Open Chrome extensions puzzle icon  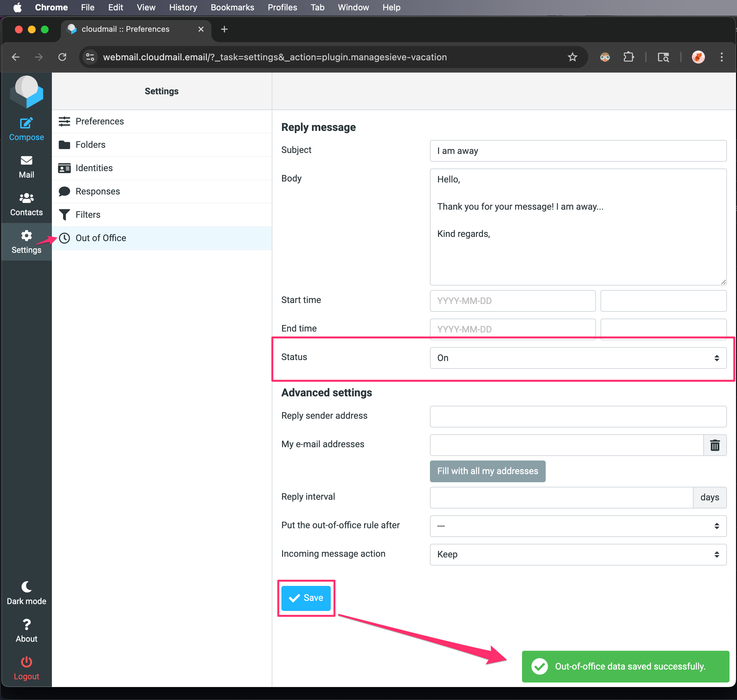point(628,57)
